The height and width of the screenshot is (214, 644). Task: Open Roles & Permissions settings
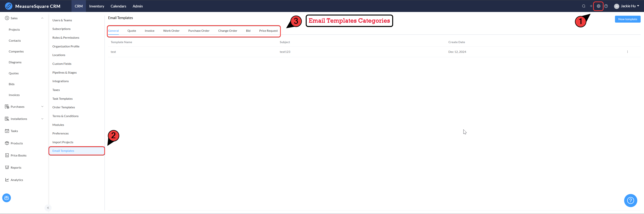pos(66,38)
